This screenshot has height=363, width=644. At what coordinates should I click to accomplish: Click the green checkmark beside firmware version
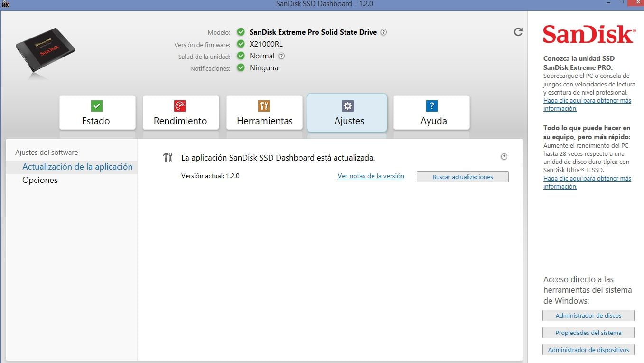point(241,44)
